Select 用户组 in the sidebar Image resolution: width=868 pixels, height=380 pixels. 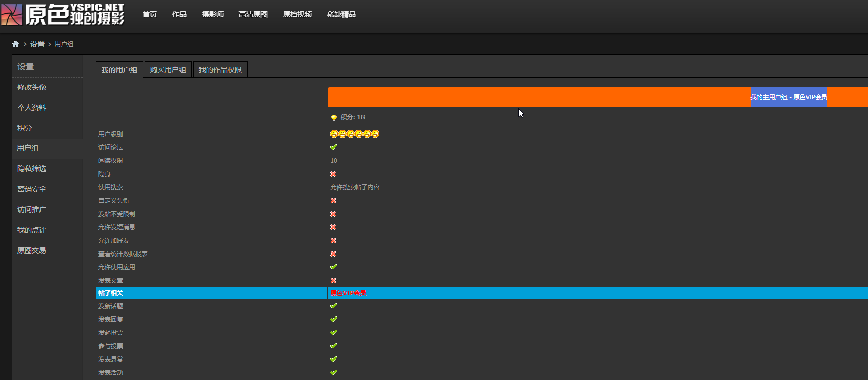pos(28,148)
